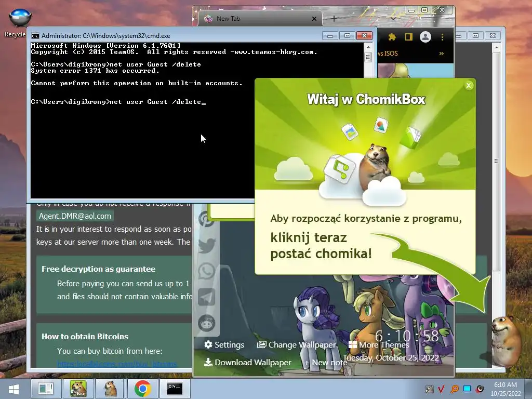
Task: Click the cmd window title icon
Action: click(35, 36)
